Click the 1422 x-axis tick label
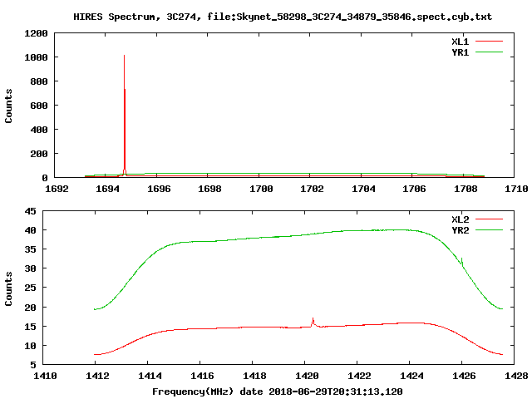This screenshot has height=399, width=532. pyautogui.click(x=359, y=376)
